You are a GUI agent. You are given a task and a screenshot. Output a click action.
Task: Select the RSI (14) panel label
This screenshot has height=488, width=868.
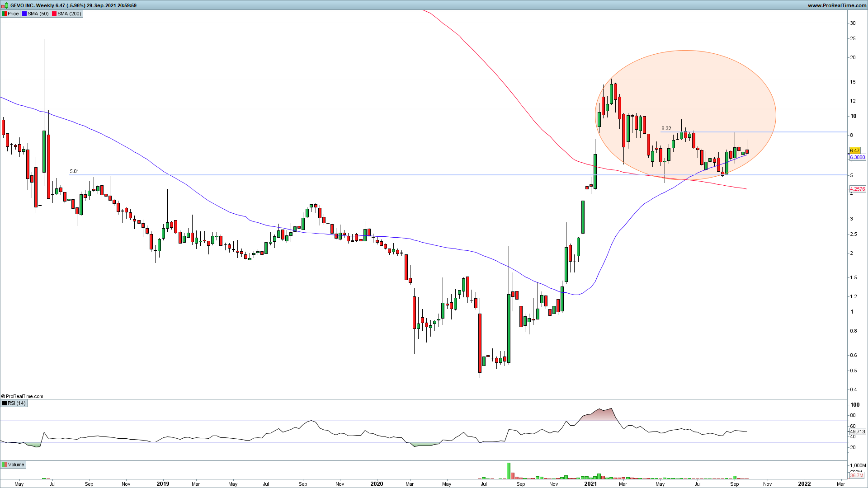(17, 403)
